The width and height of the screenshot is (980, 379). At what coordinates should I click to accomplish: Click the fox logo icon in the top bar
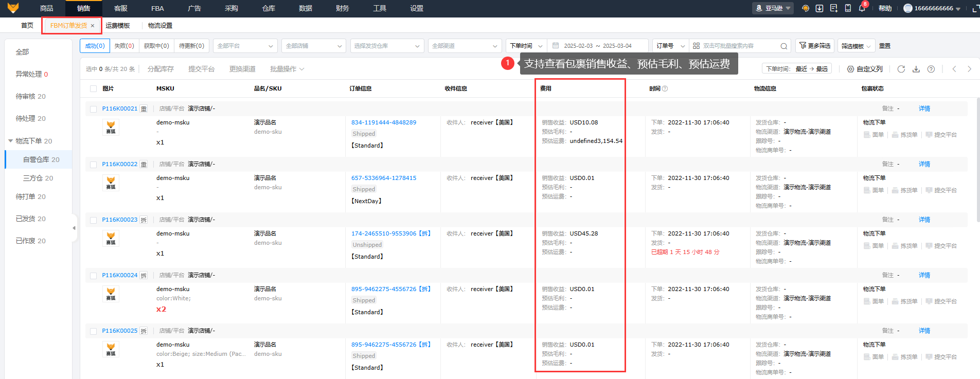(x=13, y=8)
